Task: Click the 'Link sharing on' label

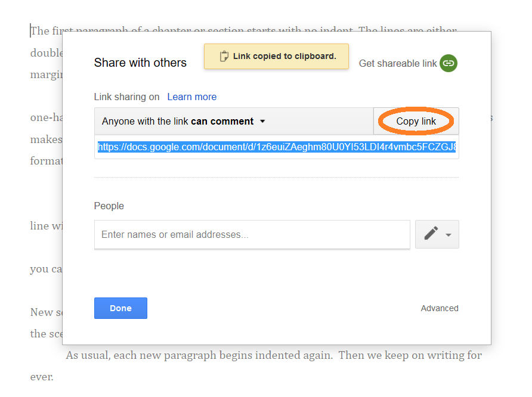Action: [x=126, y=97]
